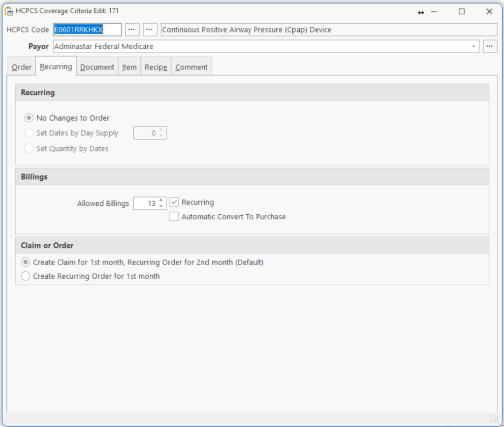The height and width of the screenshot is (427, 504).
Task: Close the HCPCS Coverage Criteria window
Action: (489, 12)
